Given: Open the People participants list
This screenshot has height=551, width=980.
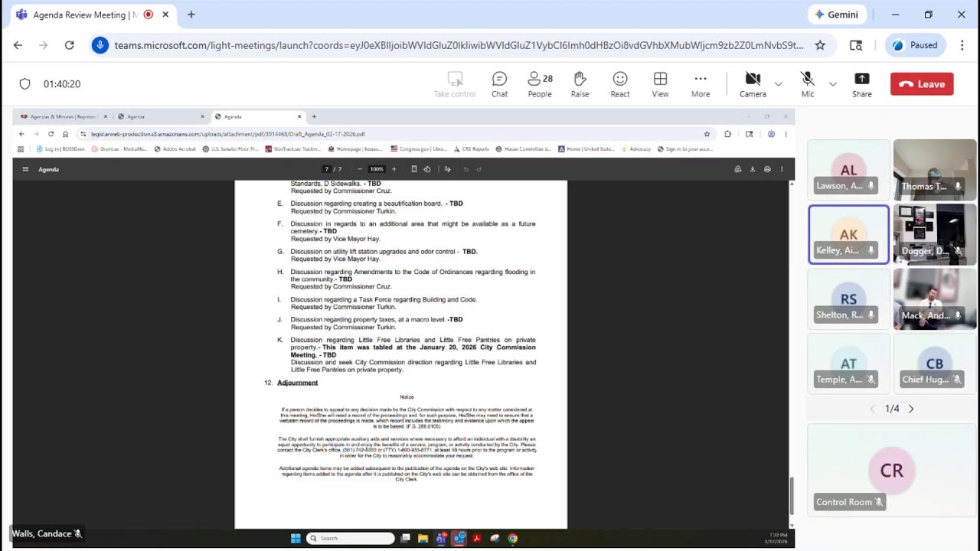Looking at the screenshot, I should point(540,84).
